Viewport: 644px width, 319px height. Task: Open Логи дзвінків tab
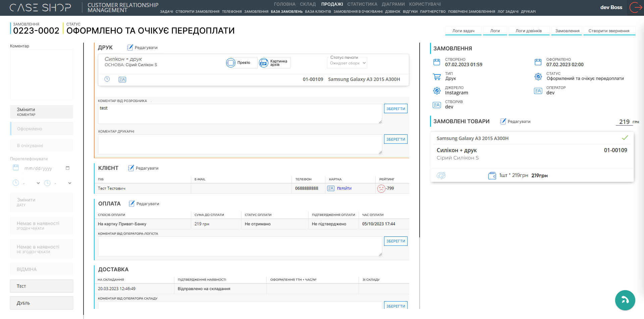pyautogui.click(x=529, y=31)
